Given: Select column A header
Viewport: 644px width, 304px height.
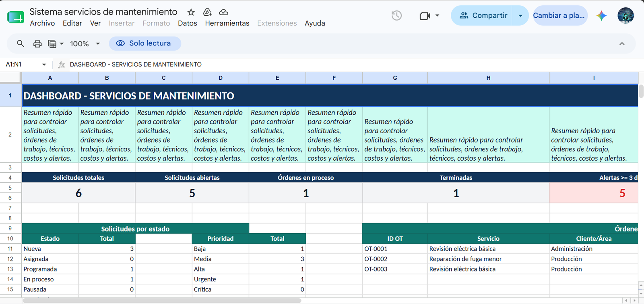Looking at the screenshot, I should 50,78.
